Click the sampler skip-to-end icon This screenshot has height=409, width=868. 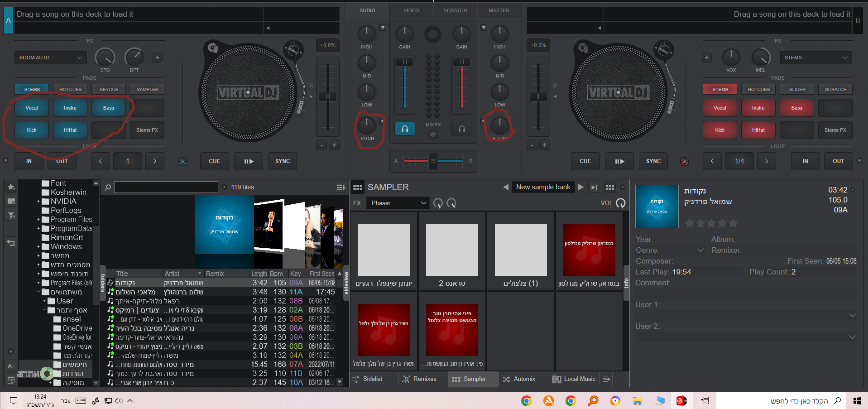point(594,187)
